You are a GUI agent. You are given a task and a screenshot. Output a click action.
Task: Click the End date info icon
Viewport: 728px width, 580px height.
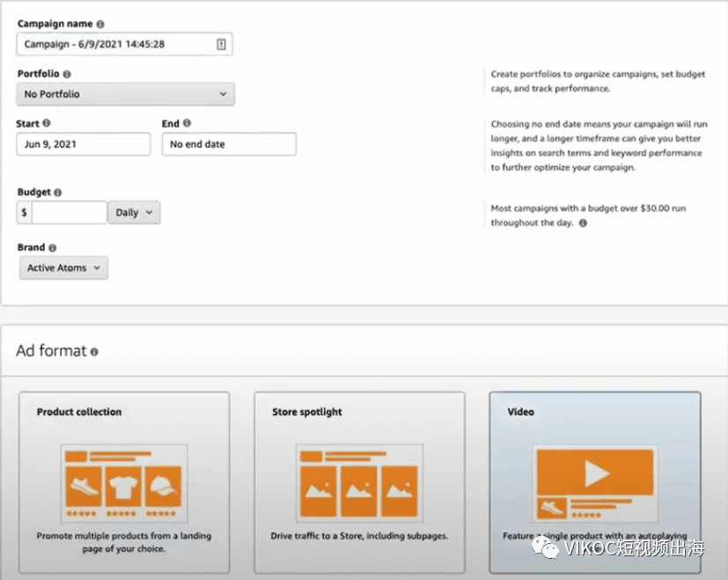[187, 123]
